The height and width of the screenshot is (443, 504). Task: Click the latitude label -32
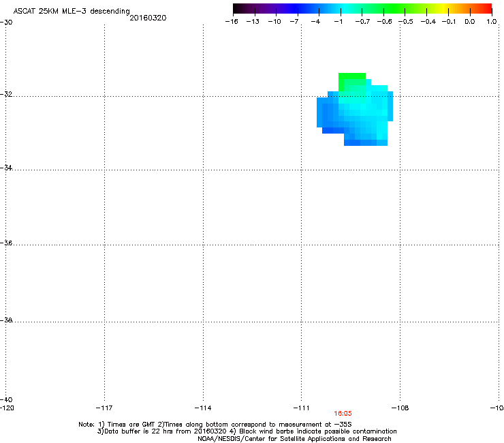coord(6,94)
